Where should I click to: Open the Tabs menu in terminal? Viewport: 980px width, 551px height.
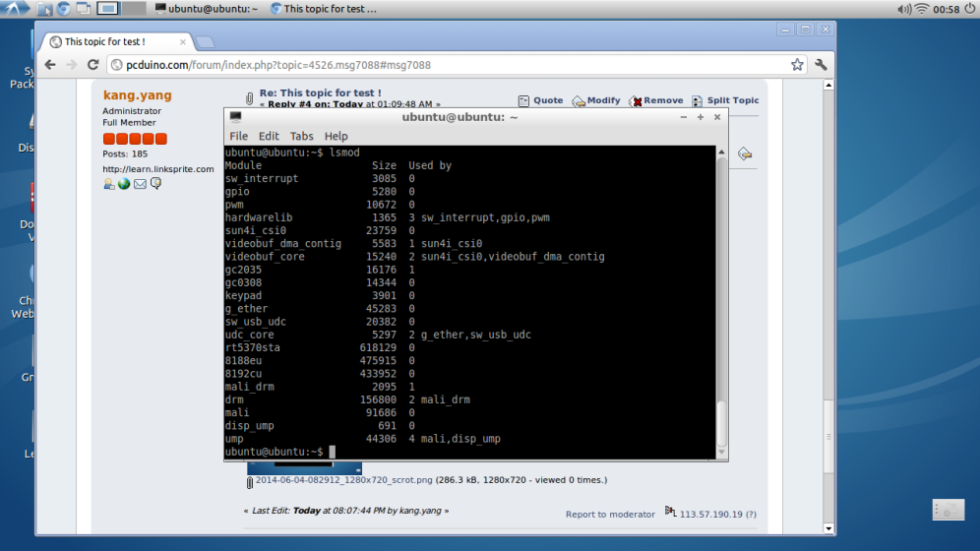click(x=301, y=136)
